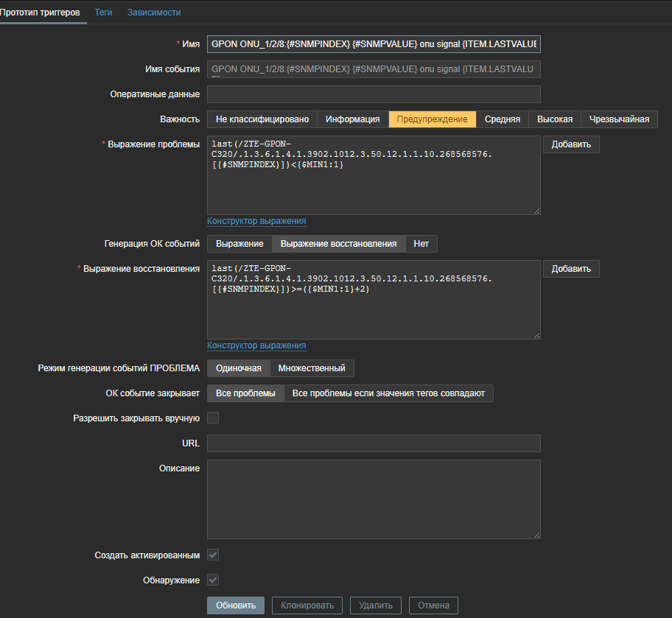
Task: Open Конструктор выражения under recovery expression
Action: point(256,345)
